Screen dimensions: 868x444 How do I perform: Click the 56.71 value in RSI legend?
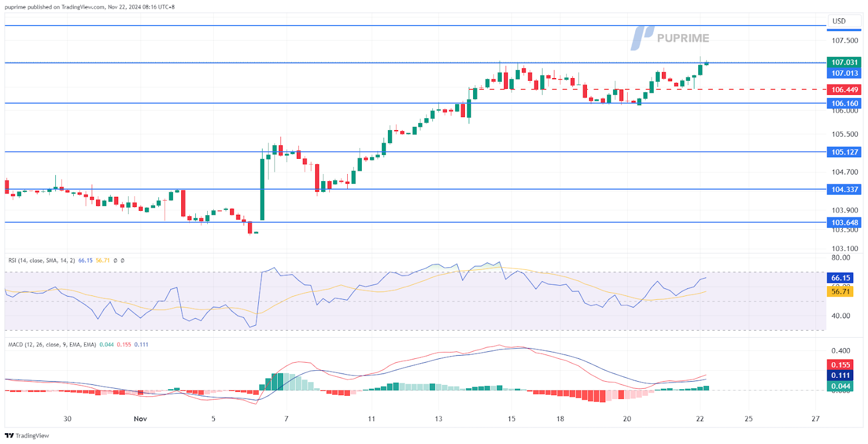(x=103, y=260)
